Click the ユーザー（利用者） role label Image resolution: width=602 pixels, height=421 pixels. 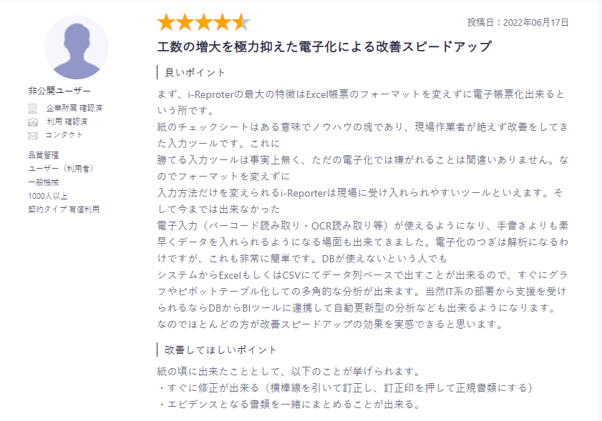click(x=61, y=168)
